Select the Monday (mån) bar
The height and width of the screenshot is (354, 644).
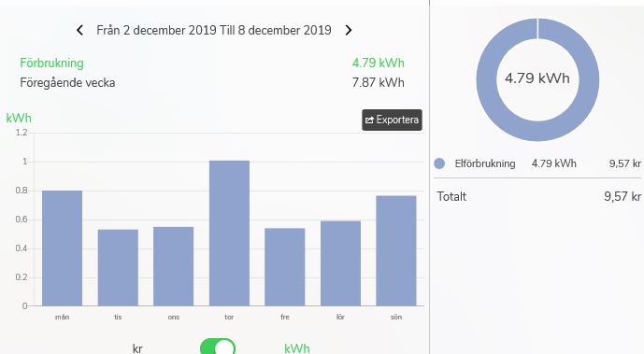point(62,248)
